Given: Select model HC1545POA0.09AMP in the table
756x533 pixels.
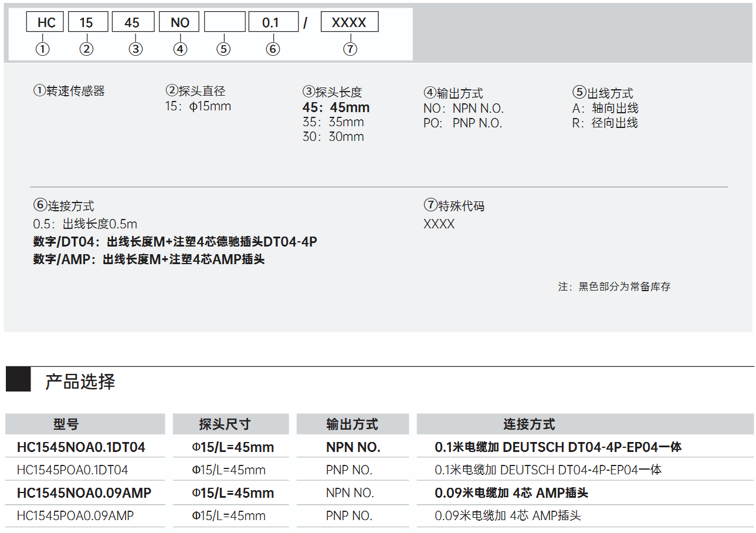Looking at the screenshot, I should [75, 516].
